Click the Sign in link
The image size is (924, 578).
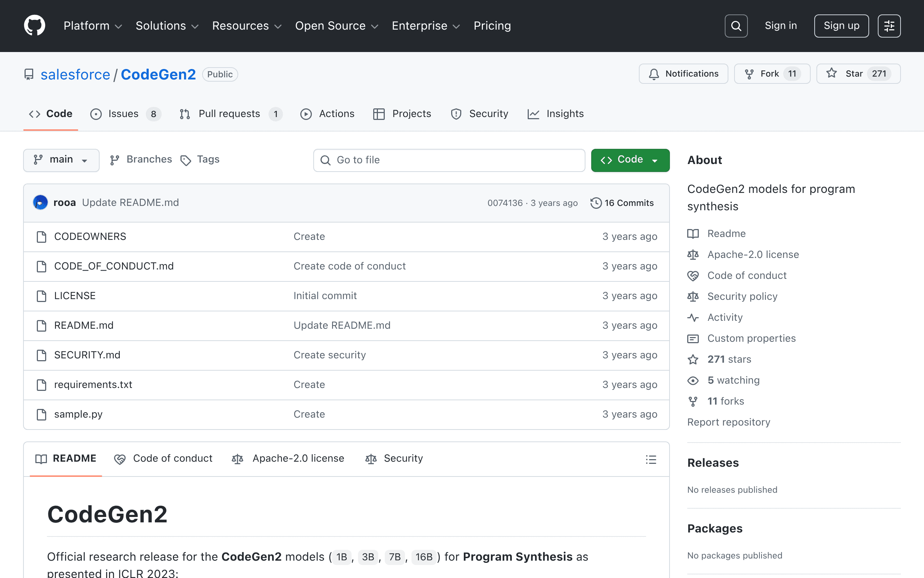(x=781, y=26)
